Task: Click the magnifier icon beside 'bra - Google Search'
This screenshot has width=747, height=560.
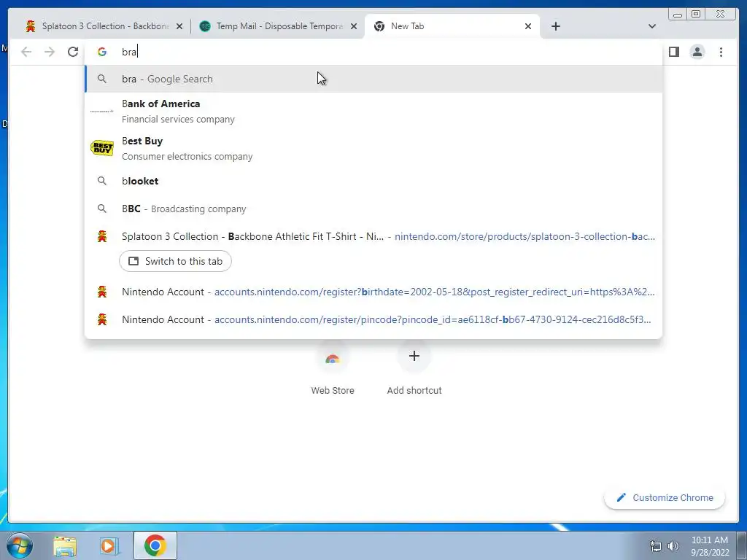Action: pos(102,79)
